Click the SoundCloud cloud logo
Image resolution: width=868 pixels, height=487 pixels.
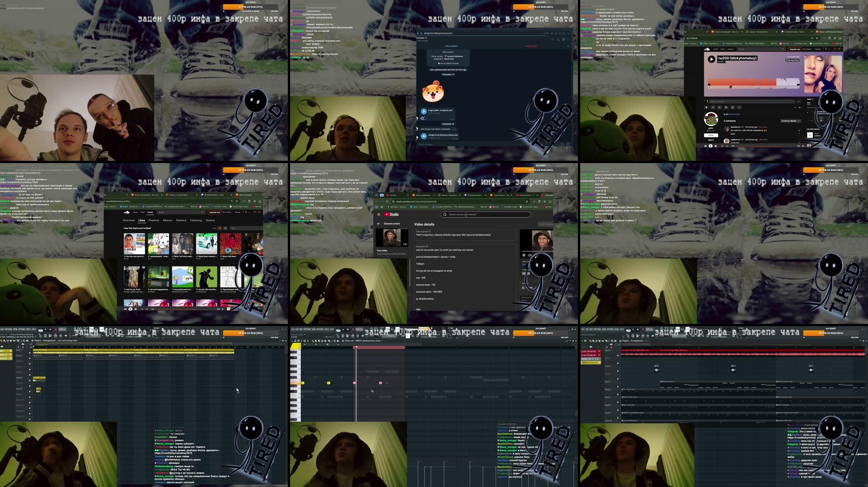tap(127, 212)
